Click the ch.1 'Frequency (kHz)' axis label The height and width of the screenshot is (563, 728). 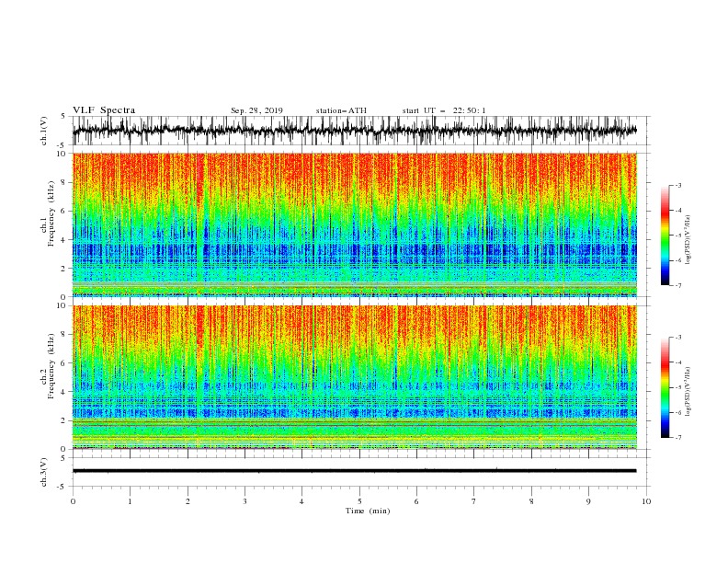coord(52,214)
